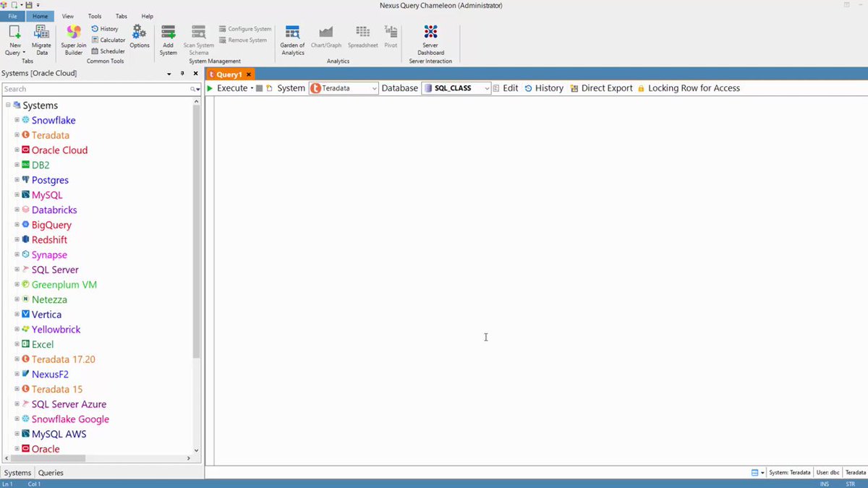Close the Systems panel

[x=195, y=74]
